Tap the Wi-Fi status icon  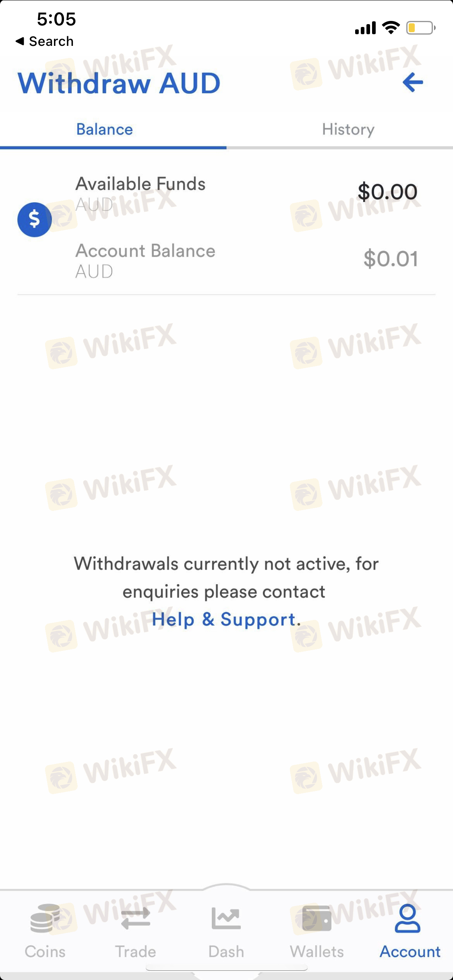[391, 27]
